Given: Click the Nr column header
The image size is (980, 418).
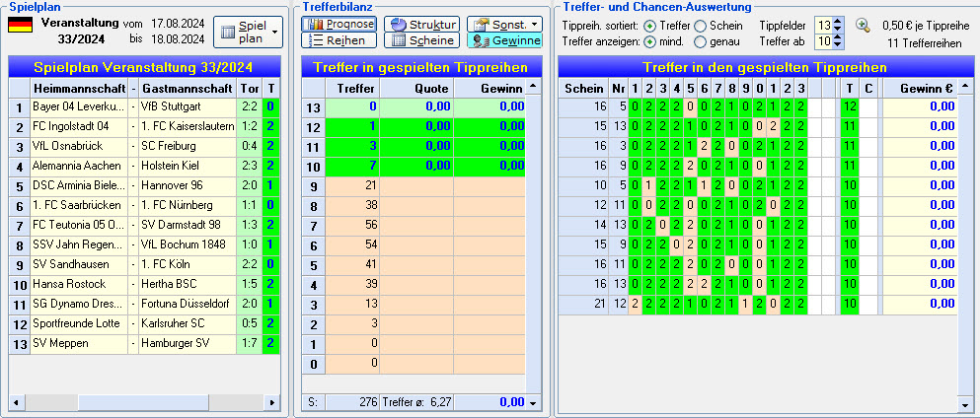Looking at the screenshot, I should 619,88.
